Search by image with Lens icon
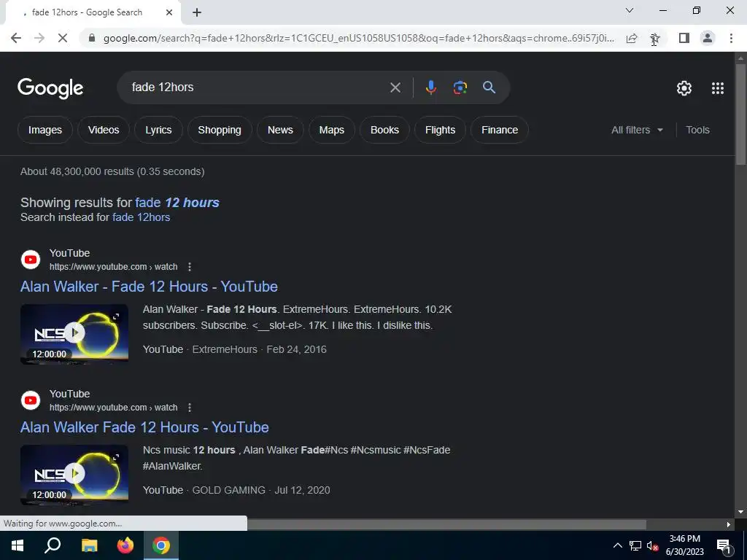747x560 pixels. pyautogui.click(x=460, y=87)
